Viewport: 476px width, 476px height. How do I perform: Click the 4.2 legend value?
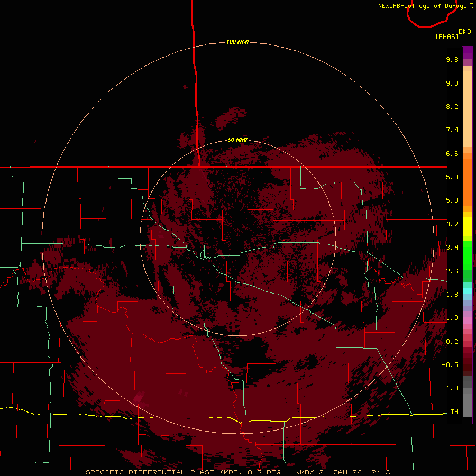(x=452, y=224)
